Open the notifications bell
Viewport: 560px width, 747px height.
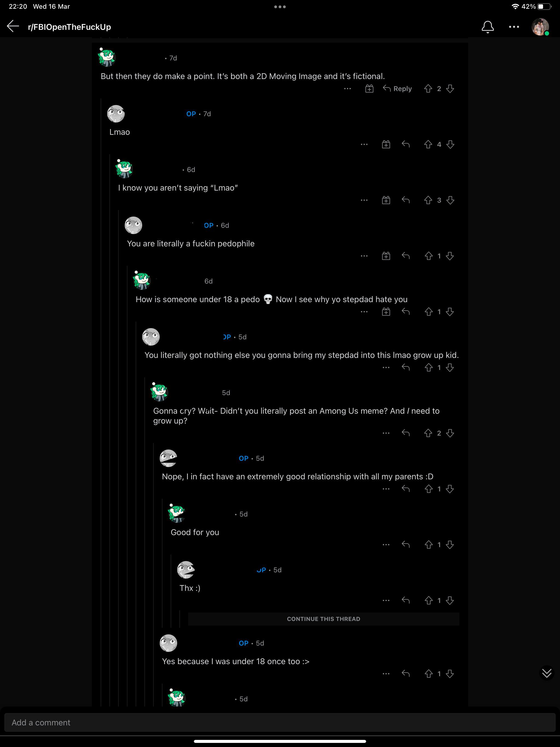pos(487,27)
